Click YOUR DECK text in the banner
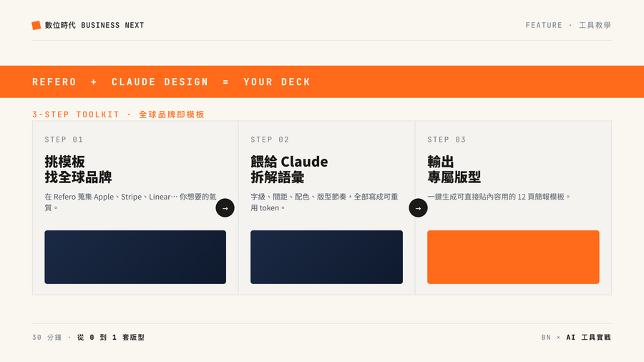Image resolution: width=644 pixels, height=362 pixels. (x=277, y=82)
